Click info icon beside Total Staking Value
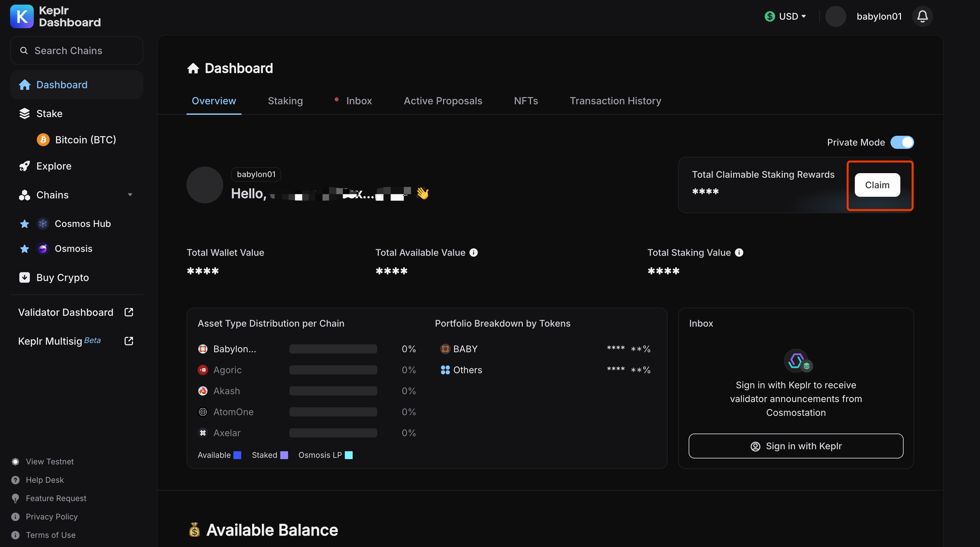This screenshot has width=980, height=547. [x=739, y=253]
